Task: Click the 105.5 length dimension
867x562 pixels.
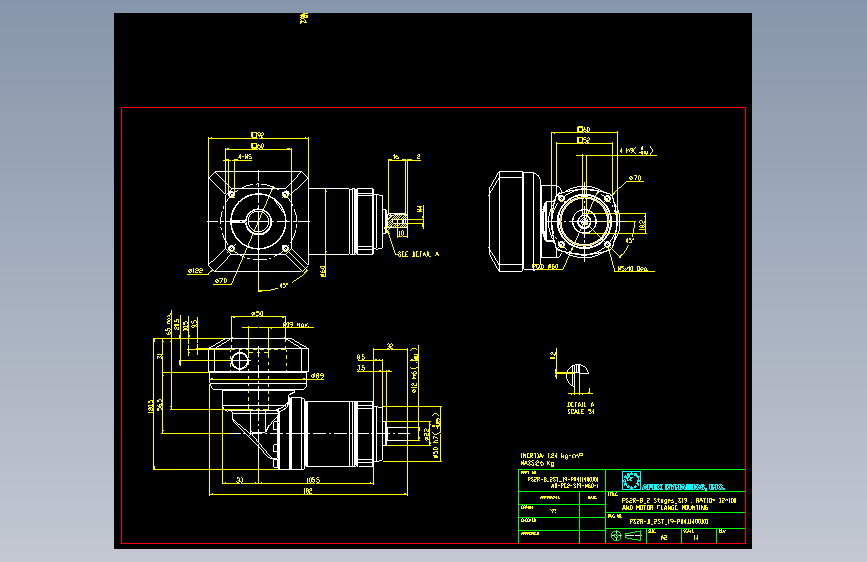Action: tap(312, 480)
